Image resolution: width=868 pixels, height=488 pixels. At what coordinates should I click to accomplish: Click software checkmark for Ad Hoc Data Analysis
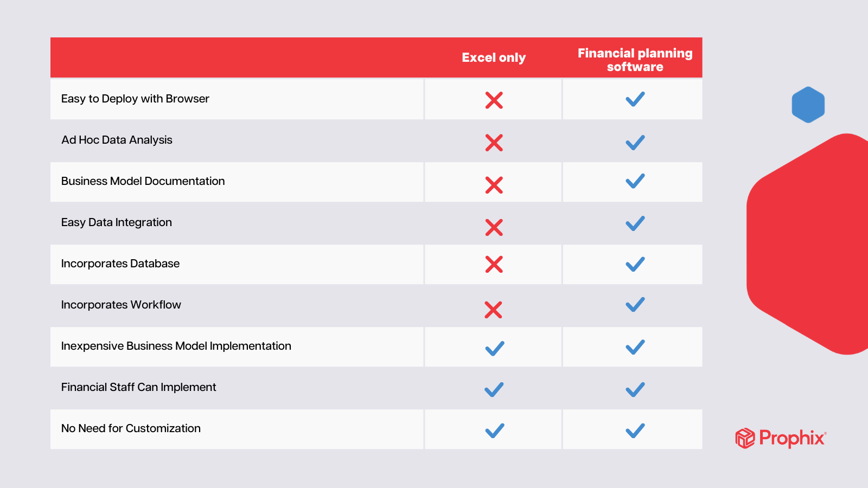tap(635, 143)
